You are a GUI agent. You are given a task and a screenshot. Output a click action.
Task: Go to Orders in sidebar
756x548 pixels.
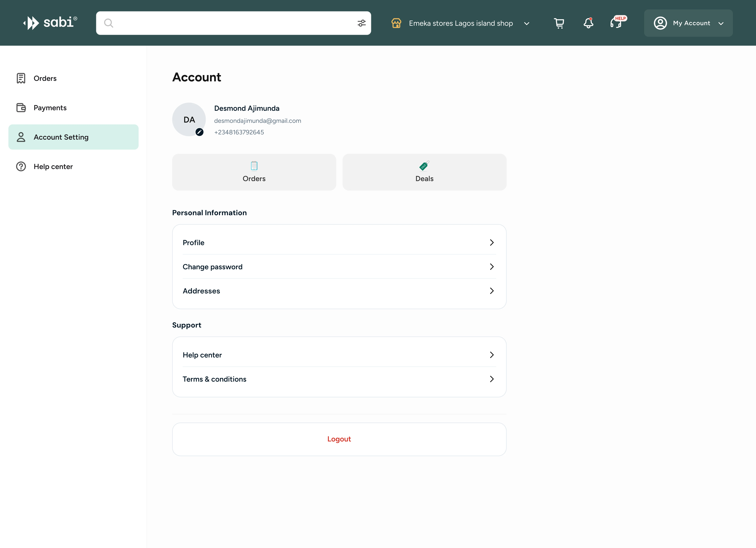45,78
